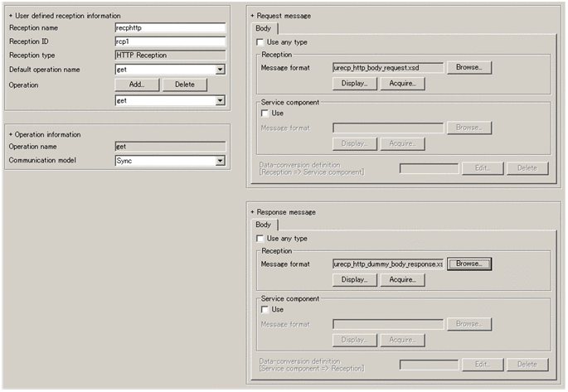Click the Response message format file field
This screenshot has width=568, height=392.
click(387, 264)
